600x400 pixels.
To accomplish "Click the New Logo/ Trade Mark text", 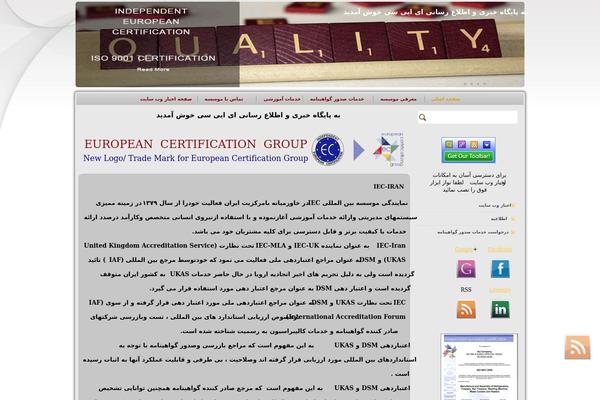I will 196,158.
